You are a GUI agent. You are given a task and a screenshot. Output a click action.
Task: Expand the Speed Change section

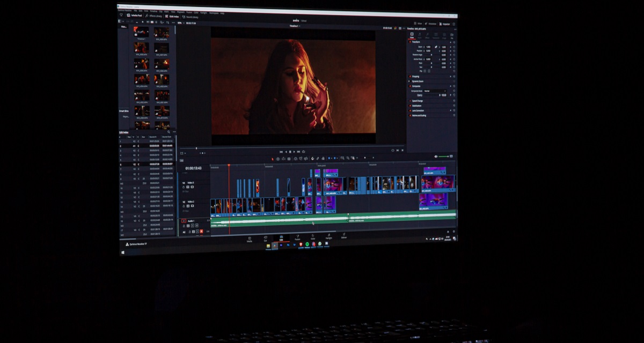[x=418, y=101]
